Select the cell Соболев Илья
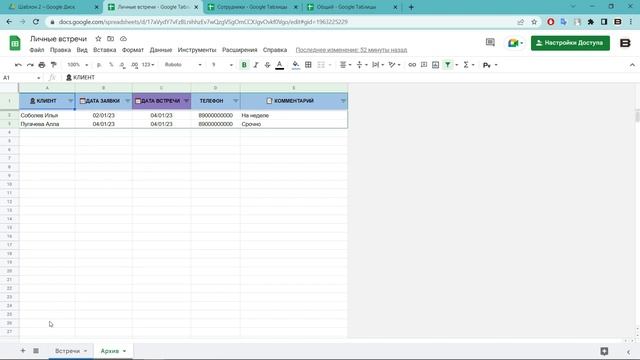Viewport: 640px width, 360px height. pos(47,116)
